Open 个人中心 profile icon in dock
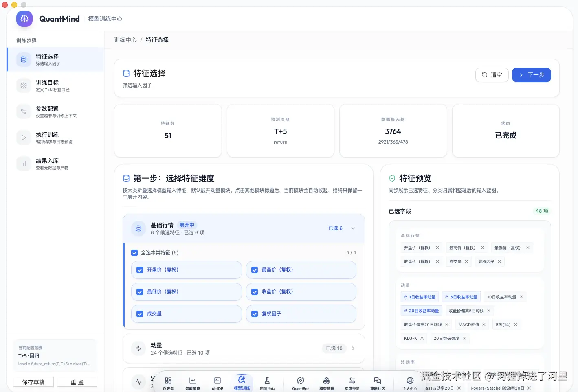Viewport: 578px width, 392px height. click(x=410, y=381)
